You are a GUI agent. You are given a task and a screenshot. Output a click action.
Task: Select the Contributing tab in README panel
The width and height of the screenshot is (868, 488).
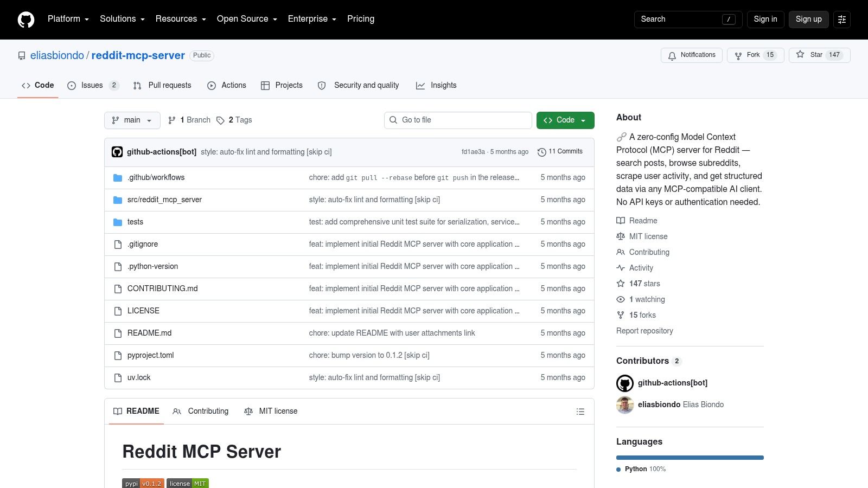[x=201, y=412]
